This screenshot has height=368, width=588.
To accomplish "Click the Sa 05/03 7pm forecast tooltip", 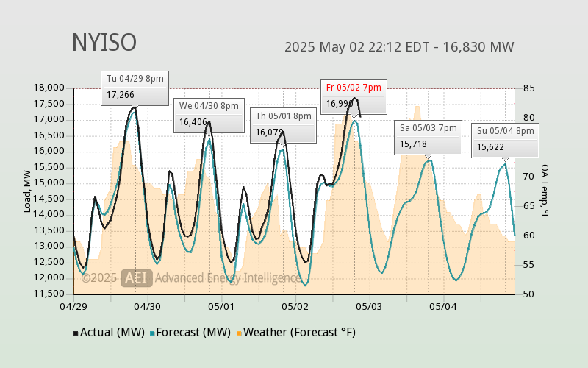I will click(x=429, y=138).
